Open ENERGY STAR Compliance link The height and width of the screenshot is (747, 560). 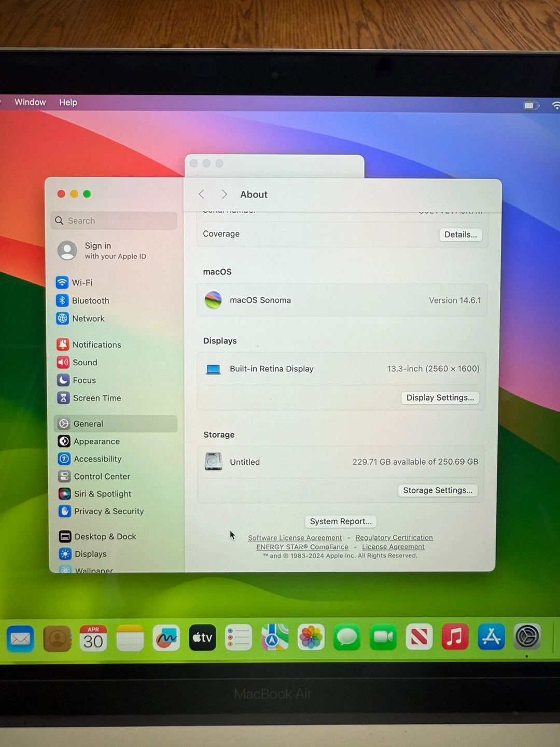point(302,547)
